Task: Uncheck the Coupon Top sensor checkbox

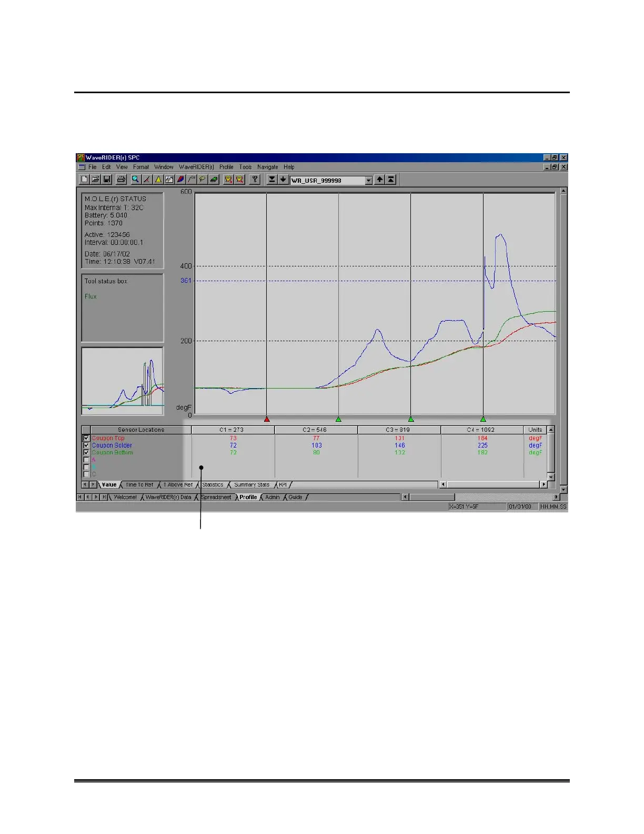Action: [x=86, y=438]
